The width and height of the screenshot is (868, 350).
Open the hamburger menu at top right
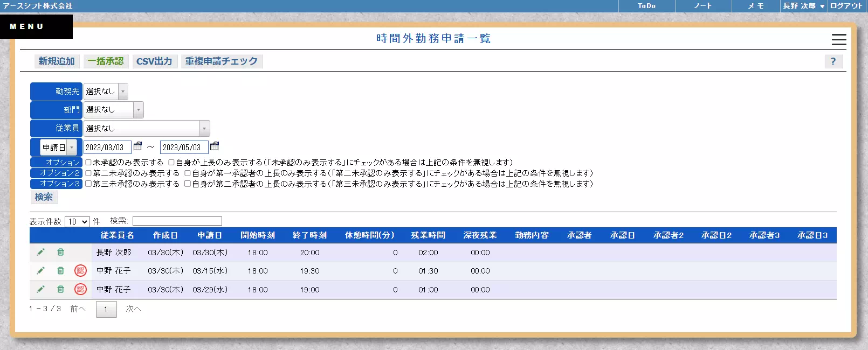coord(838,39)
